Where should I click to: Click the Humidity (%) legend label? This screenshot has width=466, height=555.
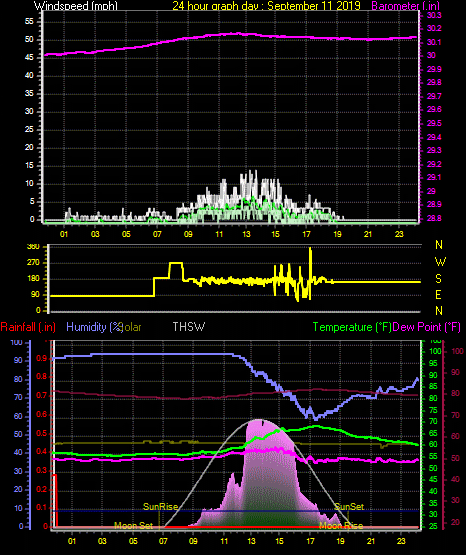tap(94, 327)
